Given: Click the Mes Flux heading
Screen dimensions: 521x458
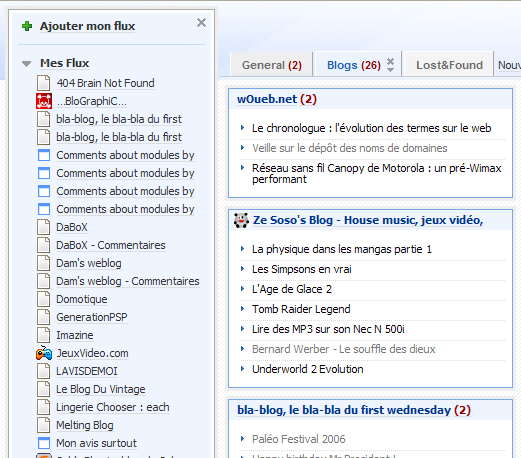Looking at the screenshot, I should tap(65, 63).
